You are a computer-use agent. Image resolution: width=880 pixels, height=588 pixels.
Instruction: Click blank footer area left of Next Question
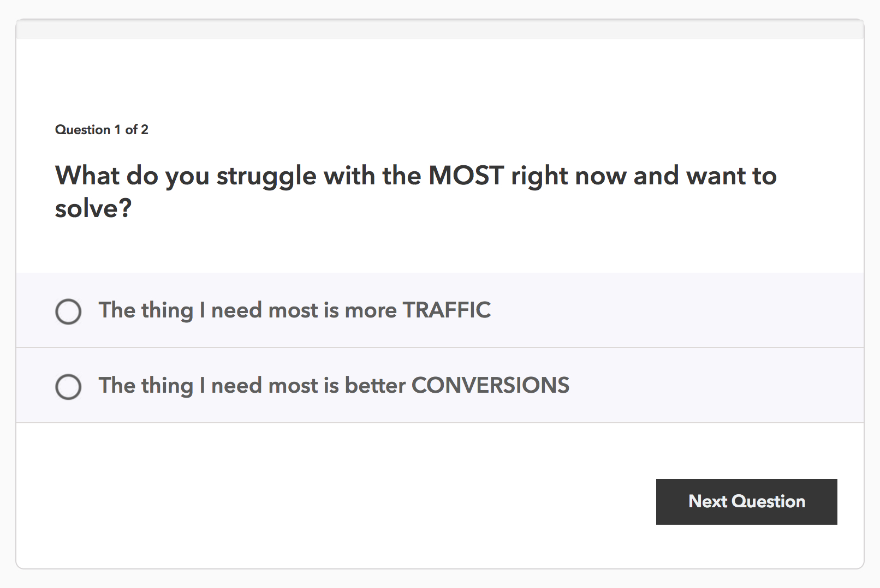click(328, 502)
